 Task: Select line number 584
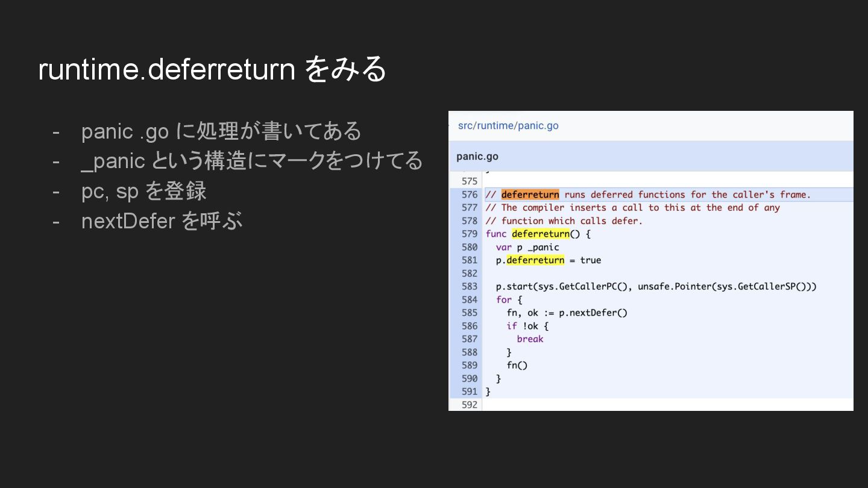point(470,299)
